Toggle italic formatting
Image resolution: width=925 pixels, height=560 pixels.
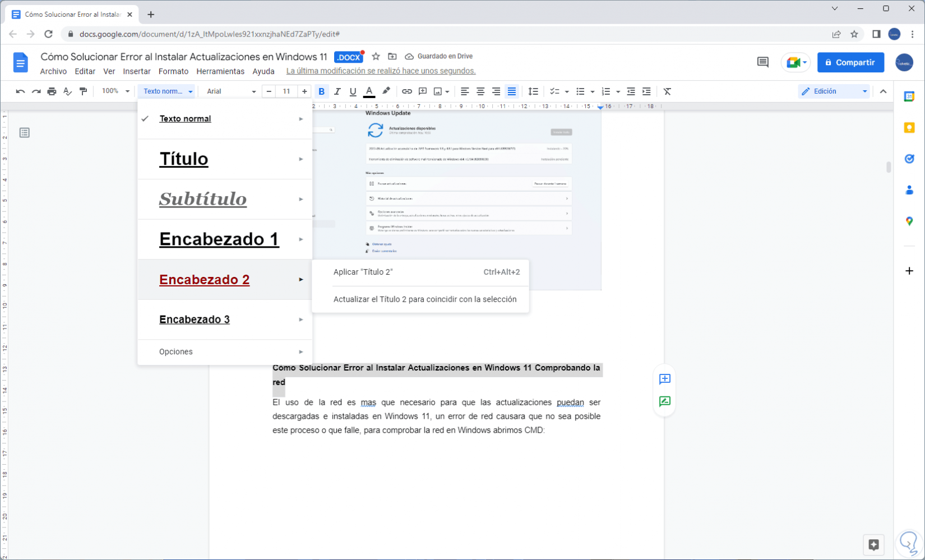(x=337, y=91)
